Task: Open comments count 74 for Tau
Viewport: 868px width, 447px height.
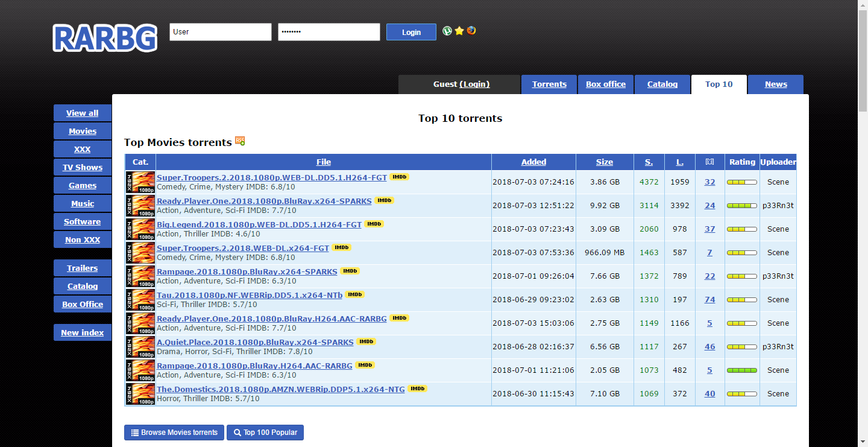Action: coord(710,300)
